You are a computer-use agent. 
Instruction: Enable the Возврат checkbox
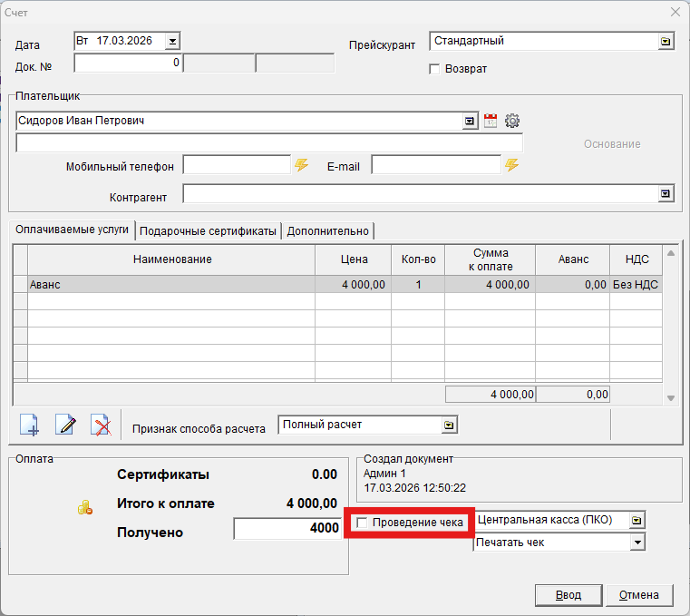pos(434,69)
